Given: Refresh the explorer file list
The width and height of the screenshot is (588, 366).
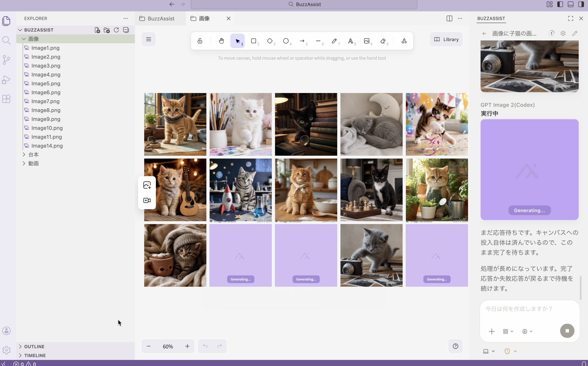Looking at the screenshot, I should click(116, 30).
